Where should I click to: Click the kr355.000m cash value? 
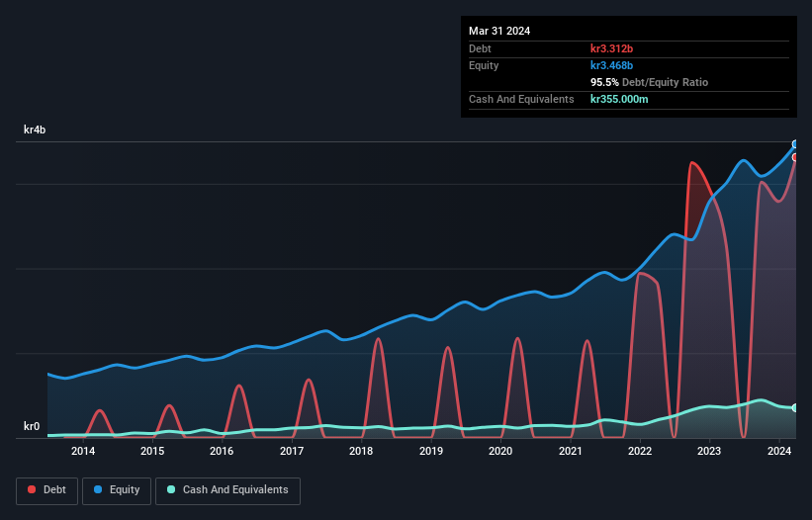click(619, 99)
